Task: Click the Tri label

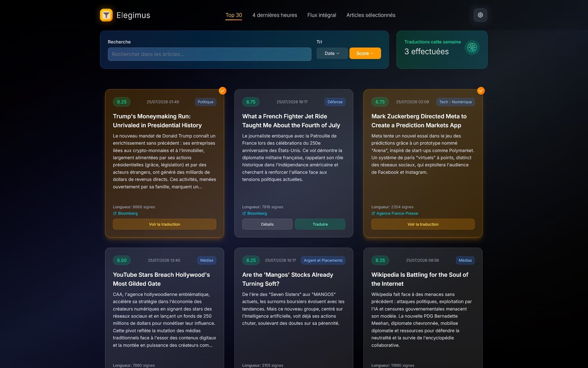Action: [319, 42]
